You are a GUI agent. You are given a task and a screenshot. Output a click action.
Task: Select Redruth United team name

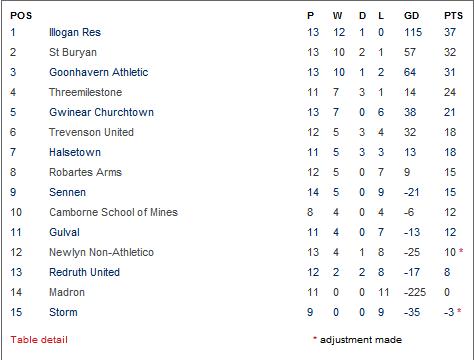point(84,272)
